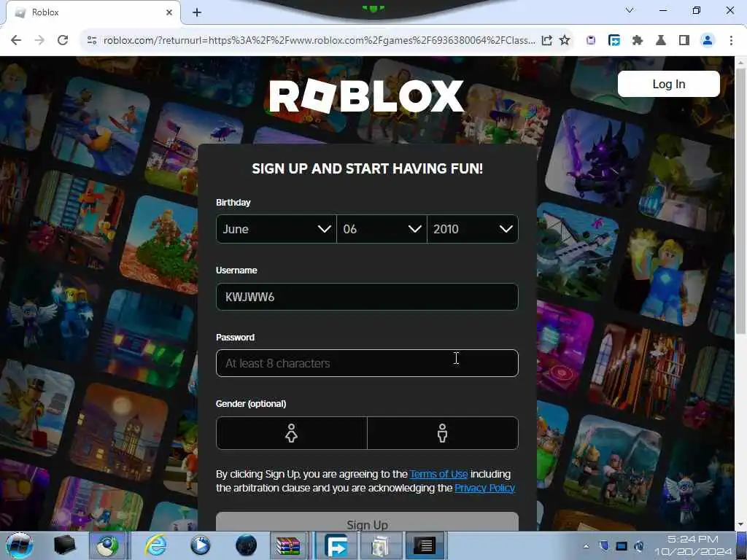Click the Username field containing KWJWW6
The image size is (747, 560).
click(x=367, y=297)
